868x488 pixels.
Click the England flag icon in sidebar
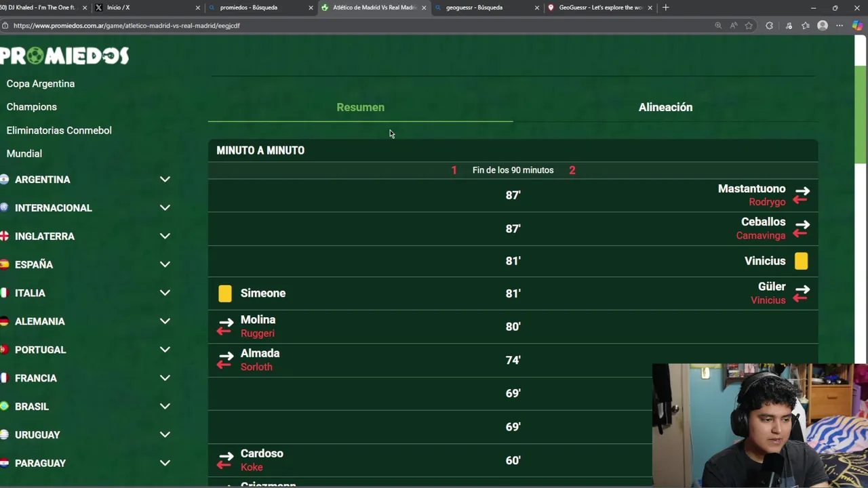coord(4,236)
